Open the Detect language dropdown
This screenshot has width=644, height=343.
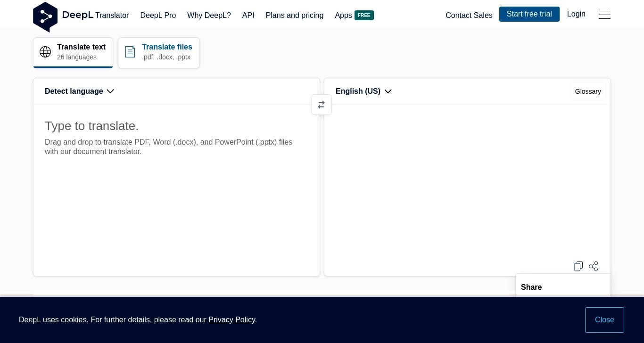(79, 91)
